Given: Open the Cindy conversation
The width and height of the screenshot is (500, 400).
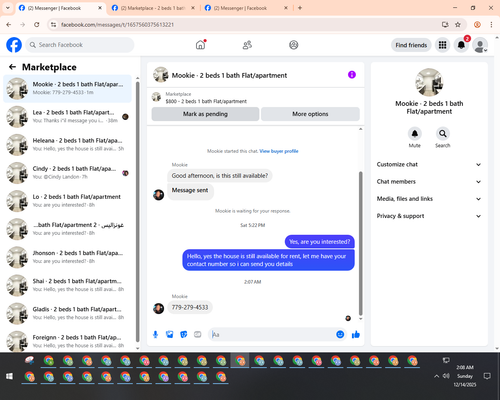Looking at the screenshot, I should click(67, 173).
